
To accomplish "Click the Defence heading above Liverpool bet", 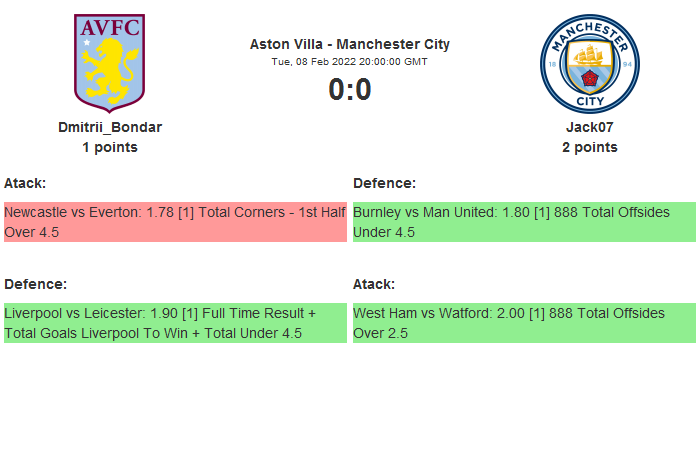I will point(35,284).
